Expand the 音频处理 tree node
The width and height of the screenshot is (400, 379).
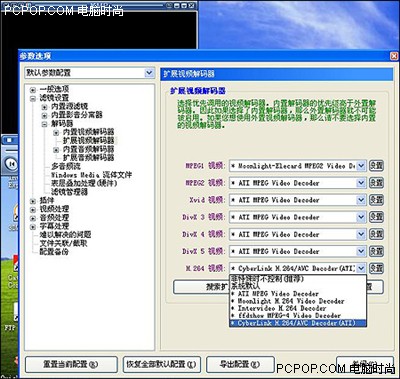click(x=33, y=218)
